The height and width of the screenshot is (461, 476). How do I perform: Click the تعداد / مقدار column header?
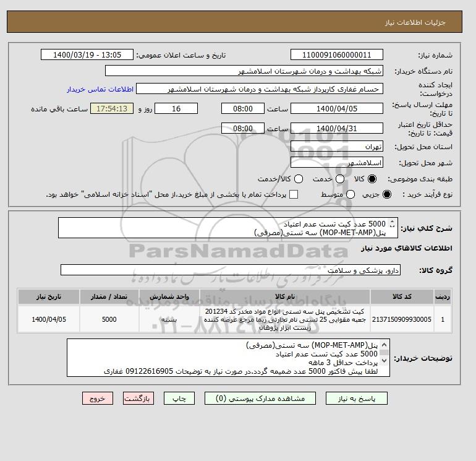click(x=109, y=296)
